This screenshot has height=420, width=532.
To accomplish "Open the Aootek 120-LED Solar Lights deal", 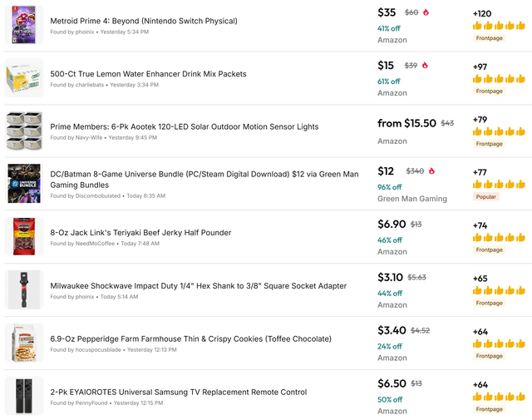I will point(185,126).
